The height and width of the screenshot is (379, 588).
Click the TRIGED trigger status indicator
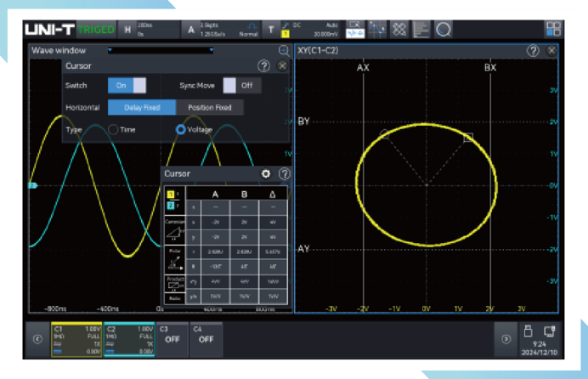(x=96, y=30)
